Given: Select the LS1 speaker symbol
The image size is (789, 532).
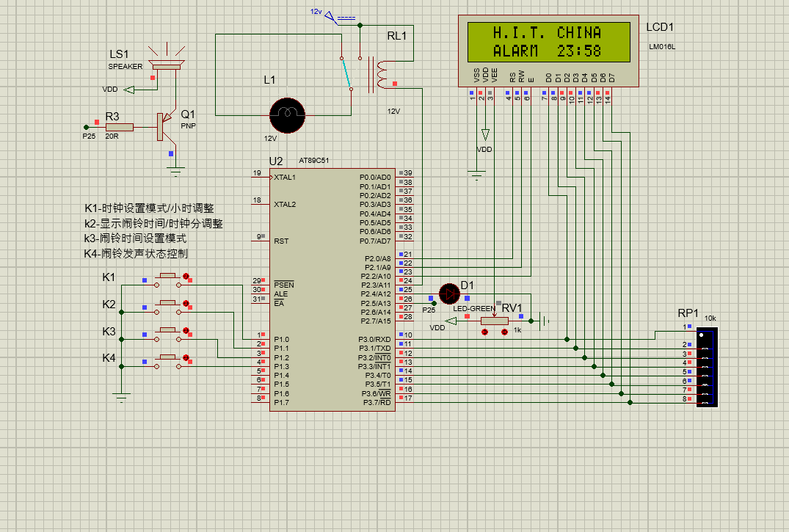Looking at the screenshot, I should pos(167,65).
